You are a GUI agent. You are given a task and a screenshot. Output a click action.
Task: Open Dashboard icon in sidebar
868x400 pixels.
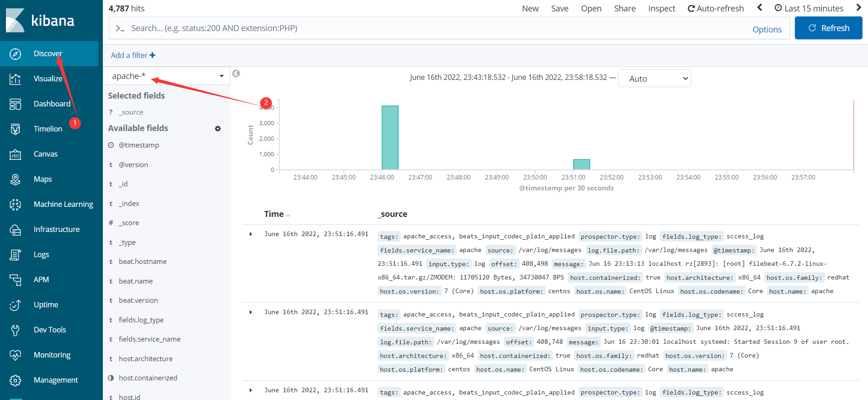coord(15,104)
